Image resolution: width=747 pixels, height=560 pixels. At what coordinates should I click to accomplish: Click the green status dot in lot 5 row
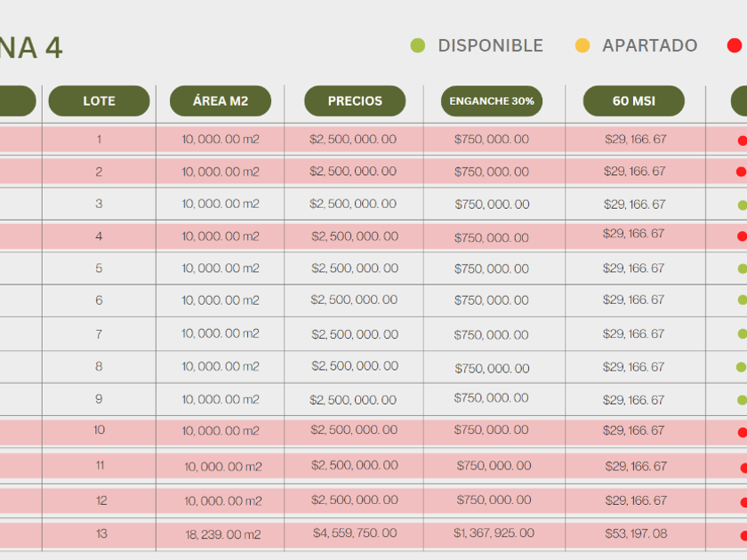(x=743, y=268)
